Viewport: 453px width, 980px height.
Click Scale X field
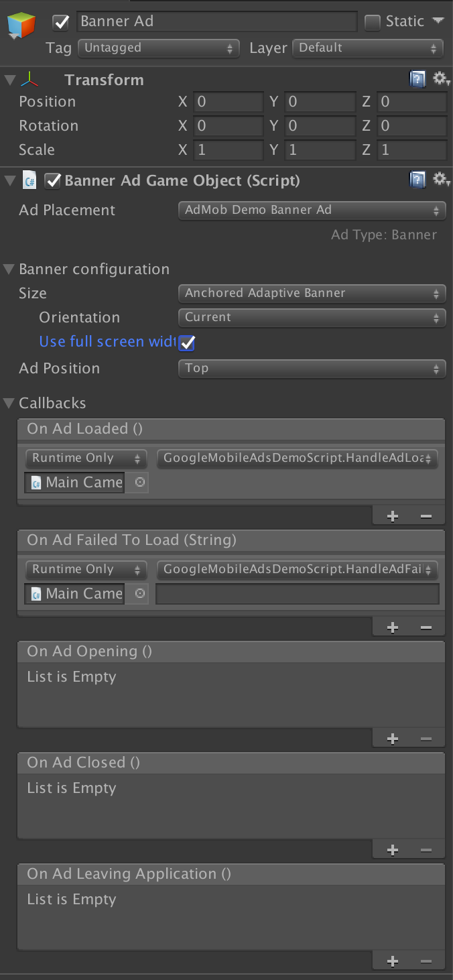click(x=229, y=150)
